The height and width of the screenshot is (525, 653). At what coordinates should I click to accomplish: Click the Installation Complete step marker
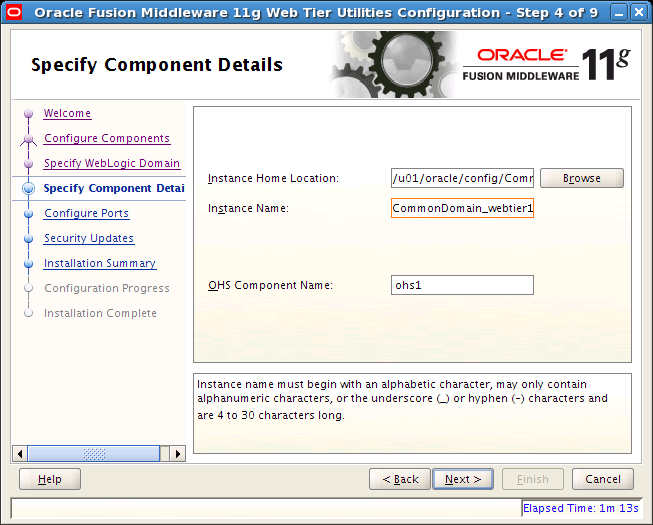tap(28, 313)
